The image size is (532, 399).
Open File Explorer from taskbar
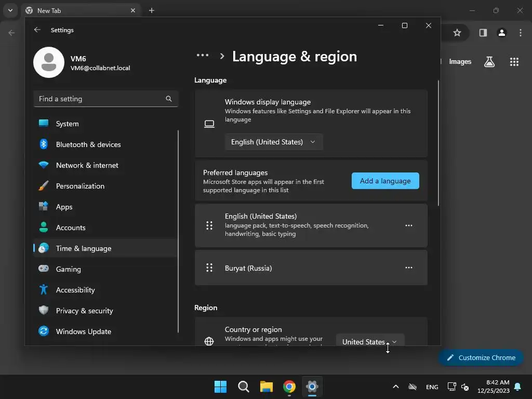267,387
